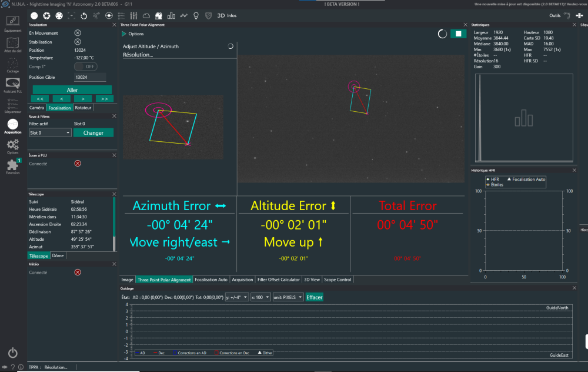Screen dimensions: 588x372
Task: Open the Options gear section
Action: (13, 147)
